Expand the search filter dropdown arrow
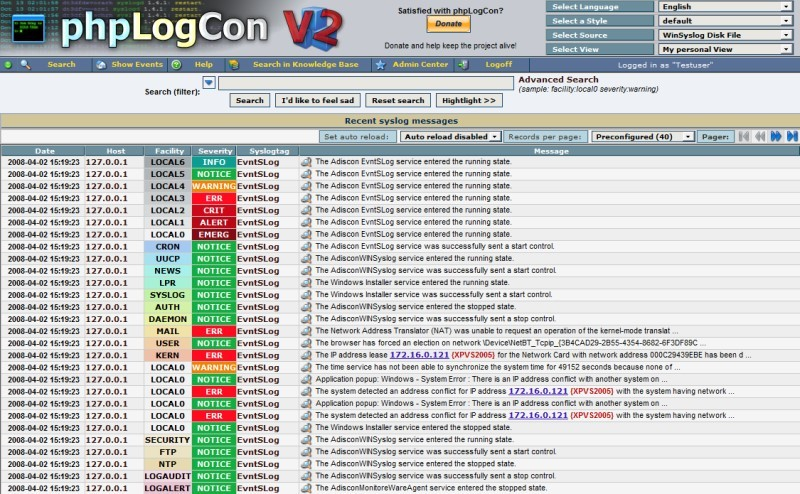 tap(209, 83)
